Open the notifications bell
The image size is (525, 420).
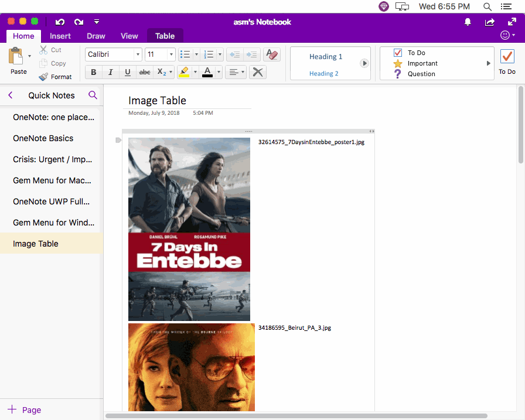tap(468, 22)
